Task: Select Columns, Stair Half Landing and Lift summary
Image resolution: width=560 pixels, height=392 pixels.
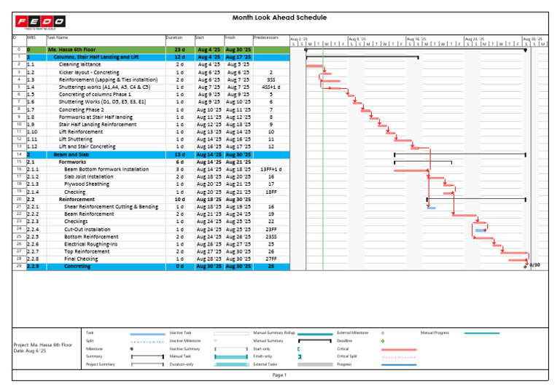Action: tap(96, 57)
